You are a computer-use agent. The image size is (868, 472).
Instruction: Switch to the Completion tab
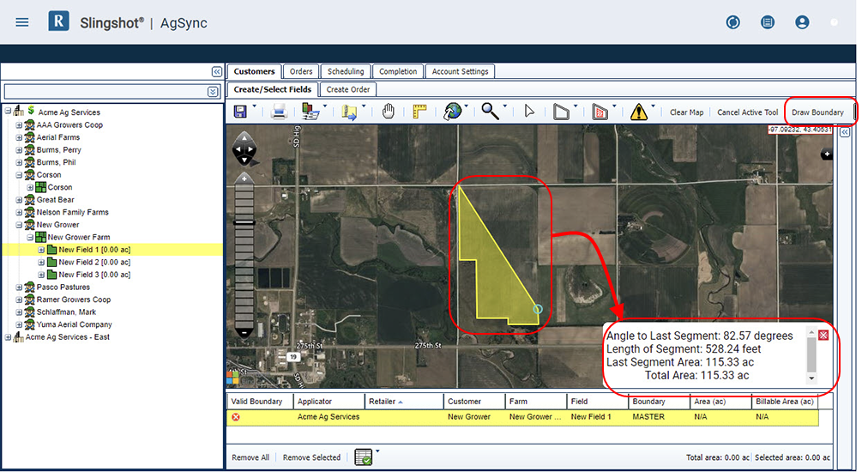[x=398, y=71]
